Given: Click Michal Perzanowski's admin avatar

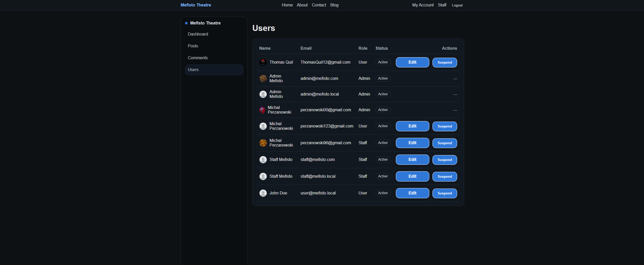Looking at the screenshot, I should 262,110.
